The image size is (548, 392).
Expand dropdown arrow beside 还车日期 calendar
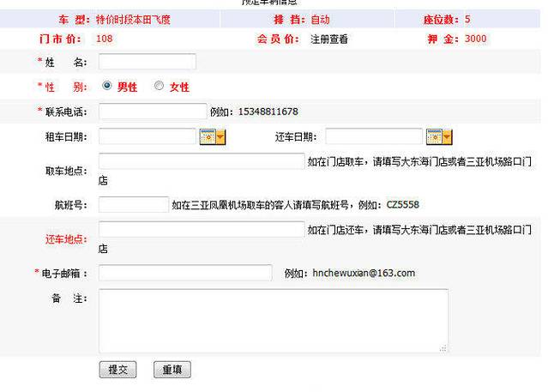pyautogui.click(x=447, y=136)
